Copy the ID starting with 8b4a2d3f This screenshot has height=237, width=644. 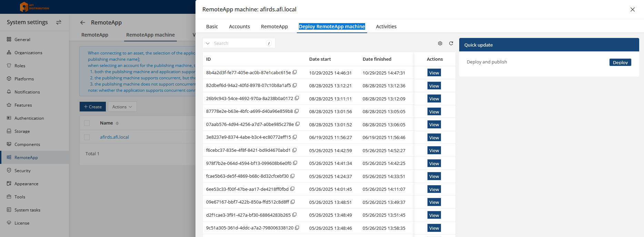click(295, 72)
